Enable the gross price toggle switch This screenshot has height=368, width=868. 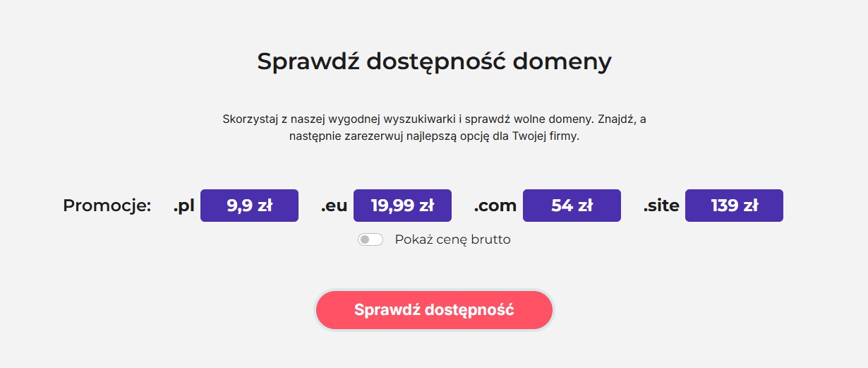370,239
